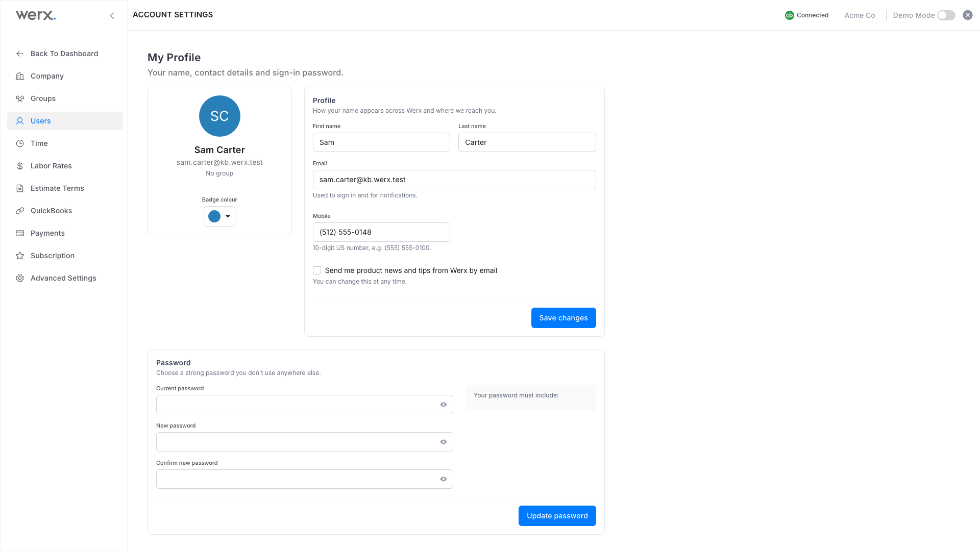Open the Company settings menu item
Screen dimensions: 980x551
click(65, 76)
